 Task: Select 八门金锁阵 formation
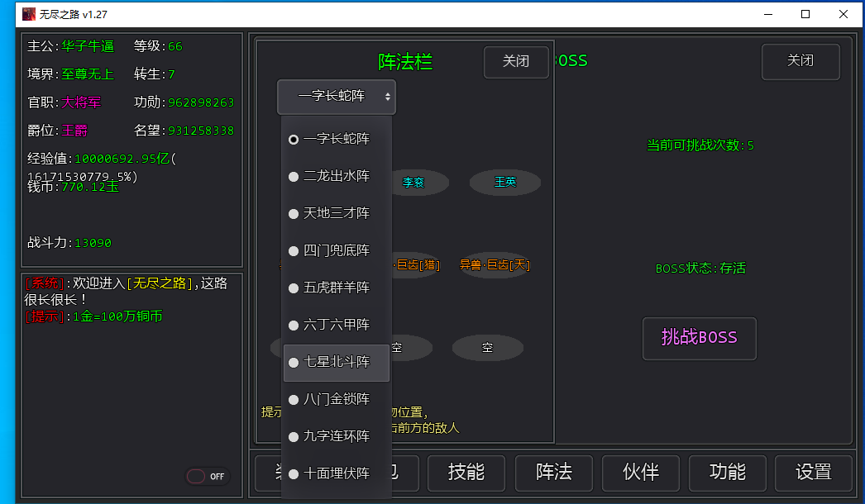point(336,399)
